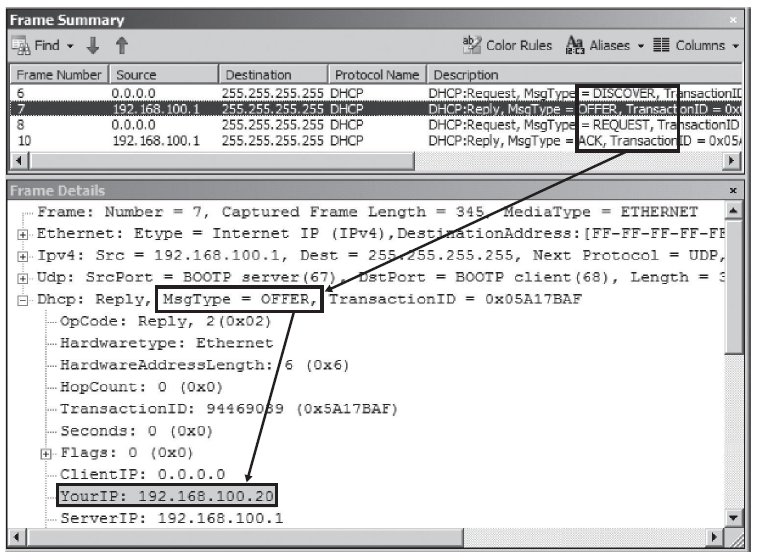759x558 pixels.
Task: Click the Frame Summary horizontal scrollbar thumb
Action: (222, 161)
